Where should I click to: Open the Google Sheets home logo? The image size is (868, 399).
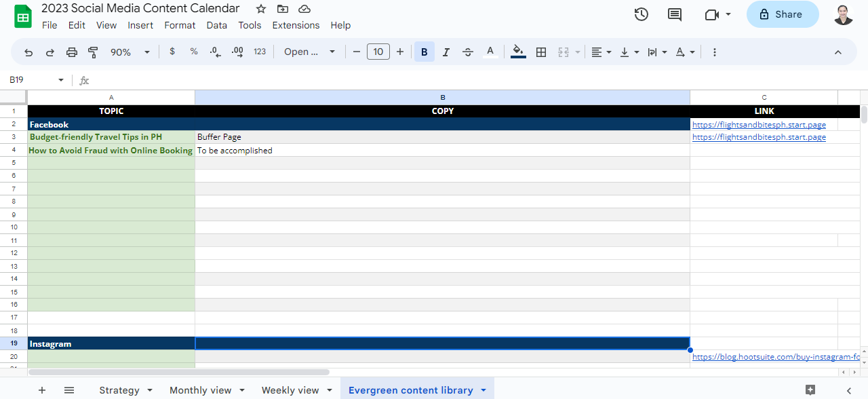point(23,15)
